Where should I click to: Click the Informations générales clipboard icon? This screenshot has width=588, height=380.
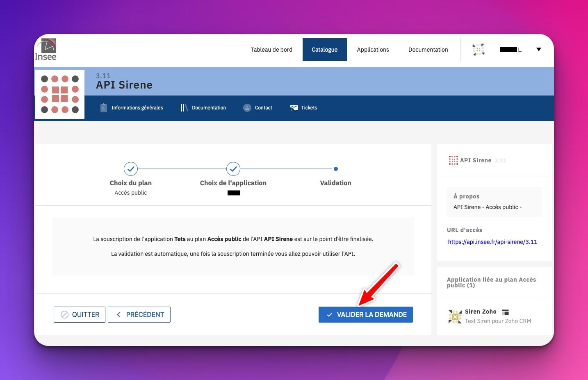(104, 108)
